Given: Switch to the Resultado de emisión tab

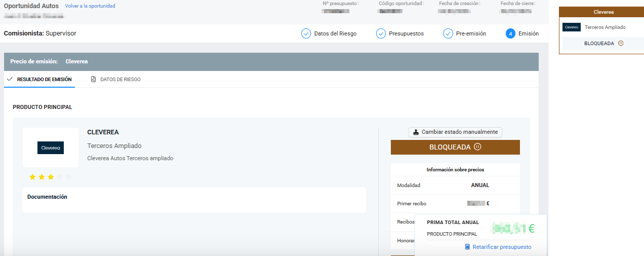Looking at the screenshot, I should point(39,79).
